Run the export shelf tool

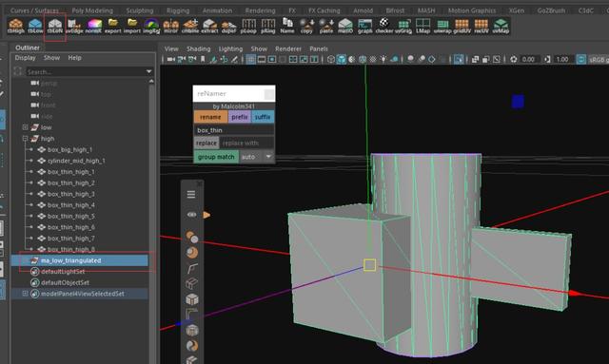112,26
